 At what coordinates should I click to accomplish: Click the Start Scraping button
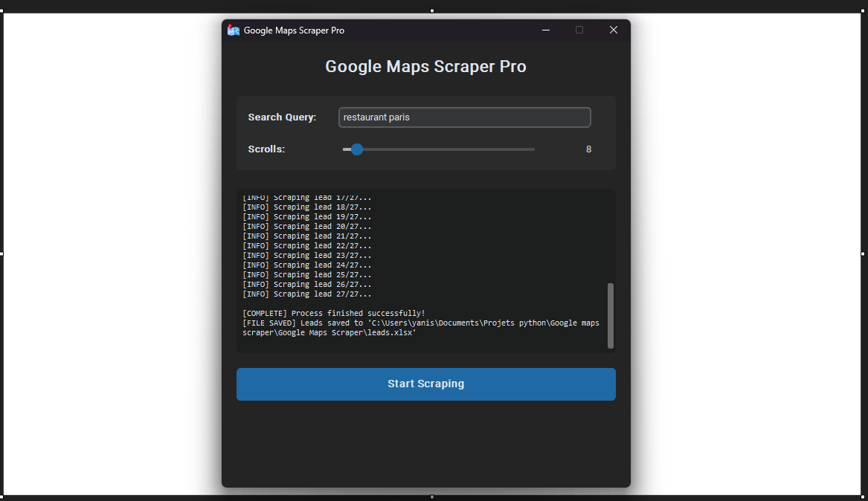(x=425, y=384)
